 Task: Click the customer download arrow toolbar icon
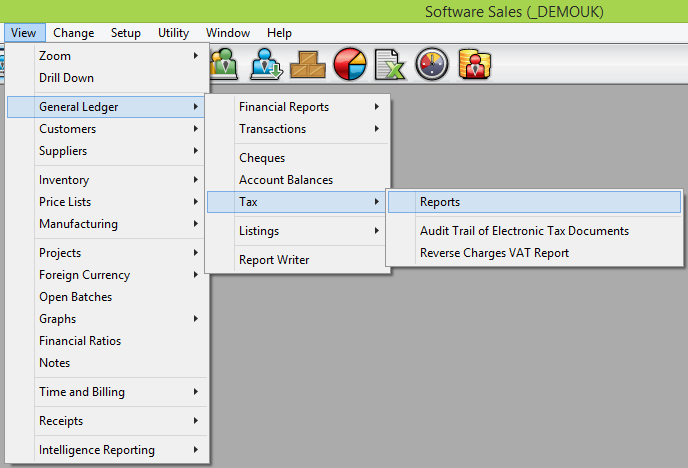[266, 64]
